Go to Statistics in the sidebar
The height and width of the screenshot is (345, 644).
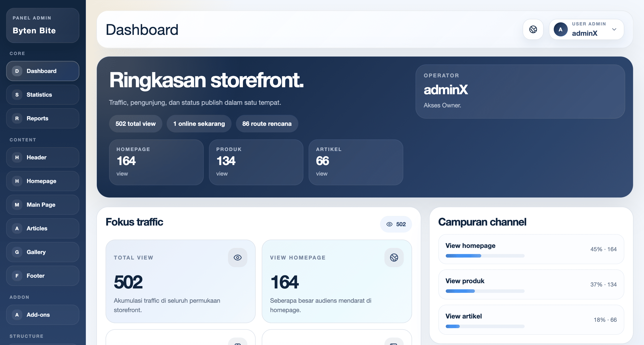(43, 95)
